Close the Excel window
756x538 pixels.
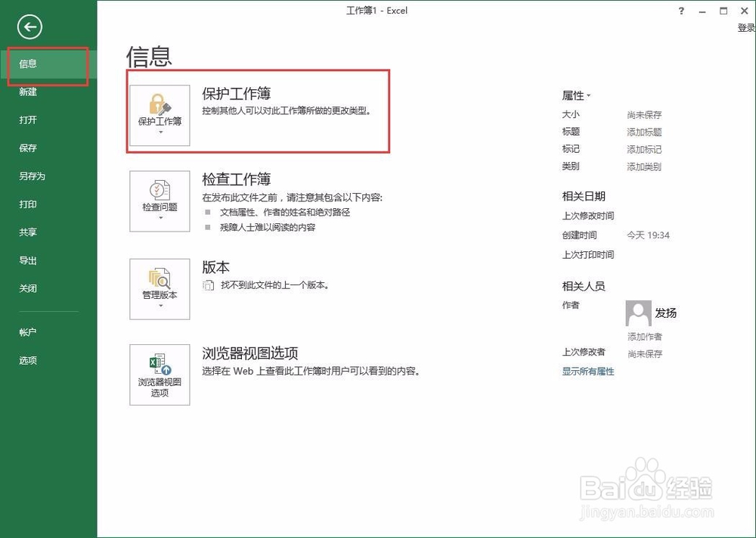point(745,11)
